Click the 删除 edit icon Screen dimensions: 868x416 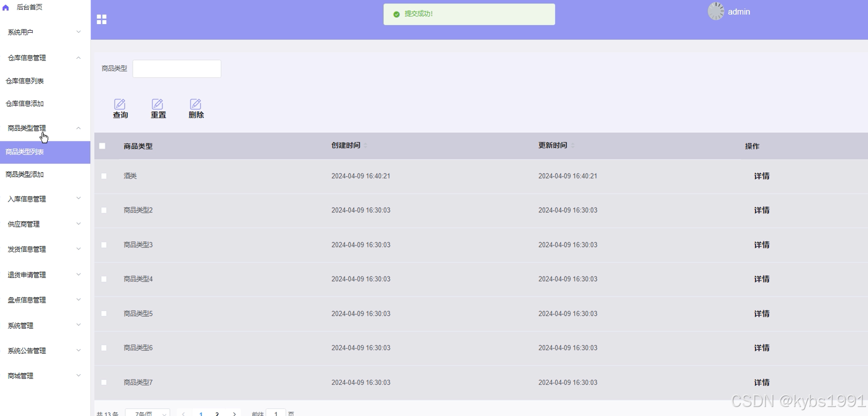point(196,104)
